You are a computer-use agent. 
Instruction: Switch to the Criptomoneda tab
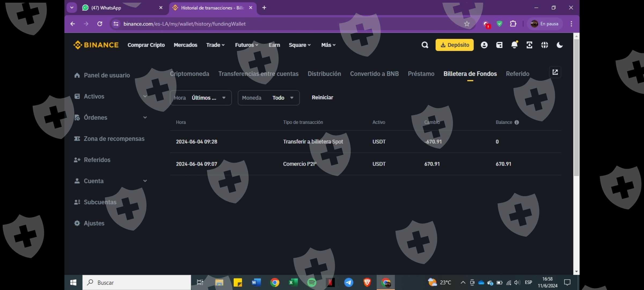coord(189,74)
